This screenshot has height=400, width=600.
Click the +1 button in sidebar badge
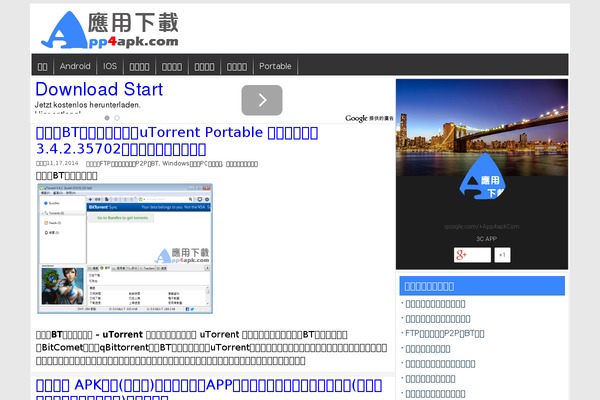[502, 255]
